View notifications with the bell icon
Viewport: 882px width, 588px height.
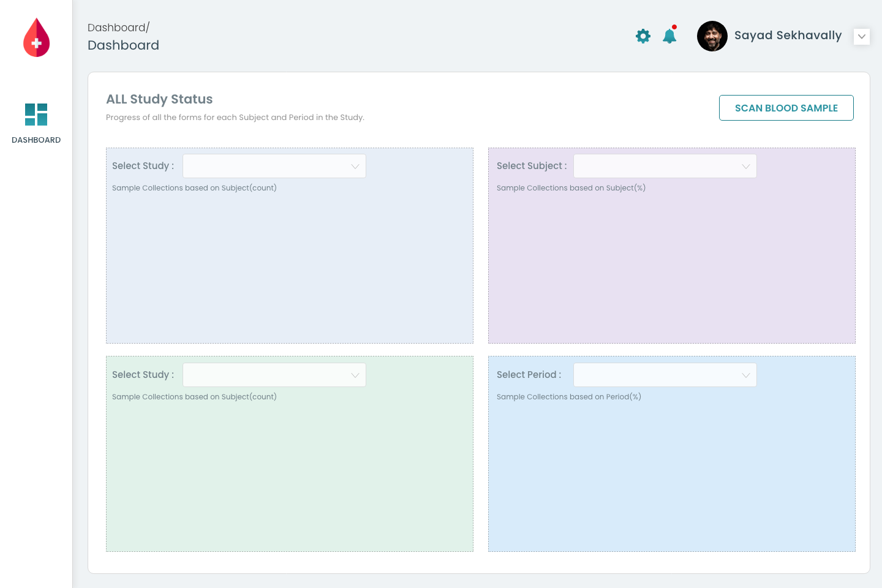pos(669,36)
